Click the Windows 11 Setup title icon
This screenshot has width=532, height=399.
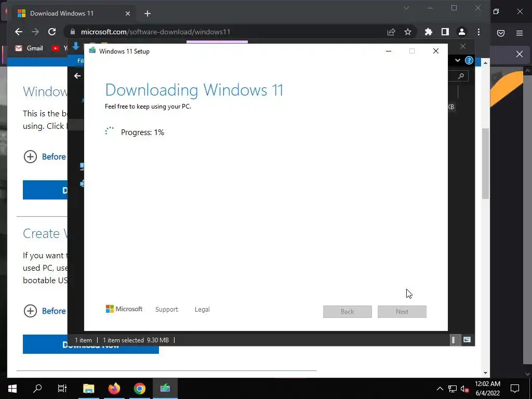pos(92,51)
